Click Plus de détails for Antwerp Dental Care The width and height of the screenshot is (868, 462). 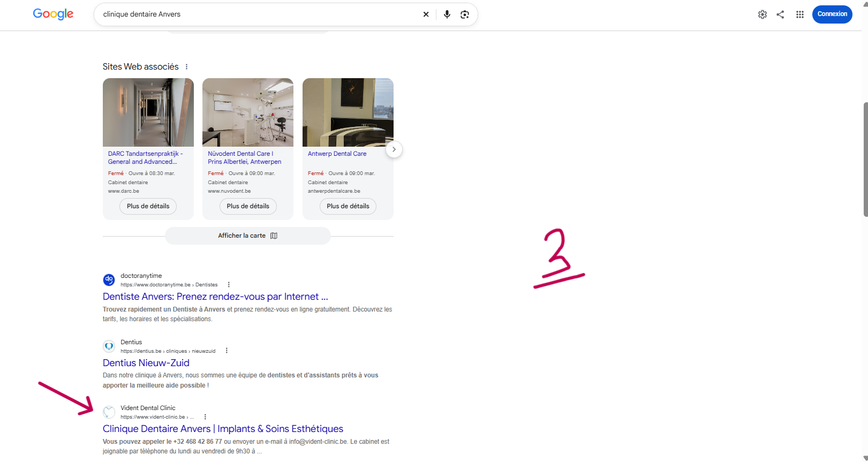click(x=348, y=206)
